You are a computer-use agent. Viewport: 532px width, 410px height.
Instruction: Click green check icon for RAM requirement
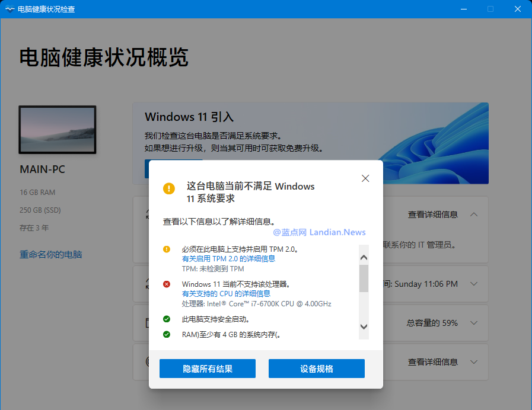pyautogui.click(x=167, y=335)
